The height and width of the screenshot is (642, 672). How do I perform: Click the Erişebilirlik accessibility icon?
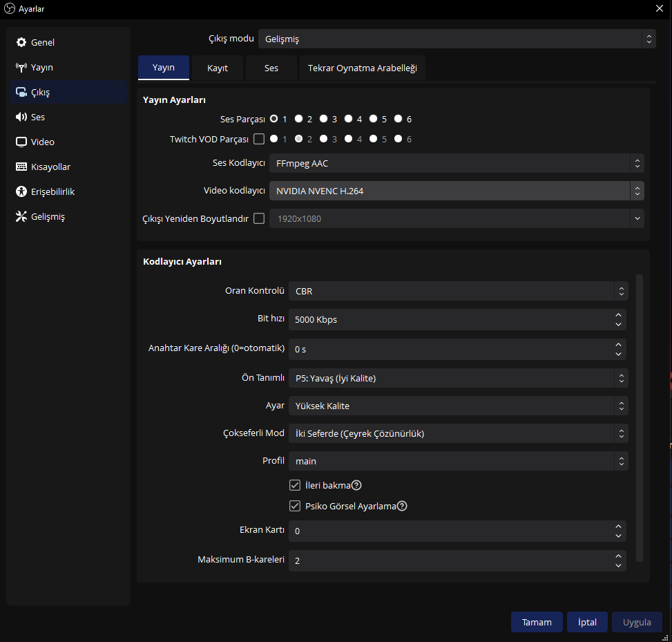tap(21, 191)
